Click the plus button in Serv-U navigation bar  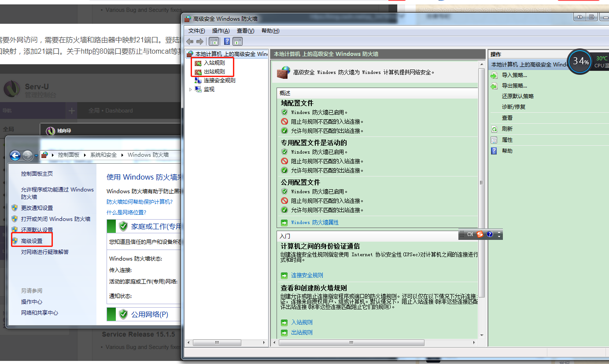71,111
